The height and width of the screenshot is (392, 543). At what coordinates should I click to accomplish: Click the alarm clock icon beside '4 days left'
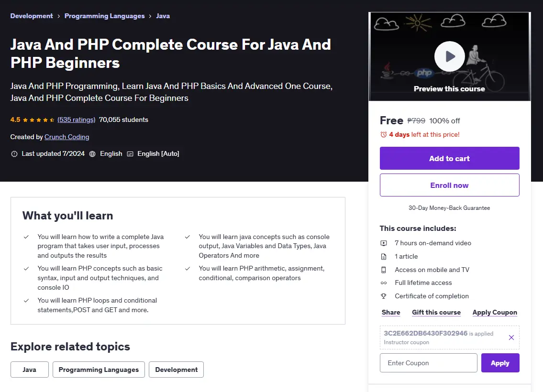(383, 135)
